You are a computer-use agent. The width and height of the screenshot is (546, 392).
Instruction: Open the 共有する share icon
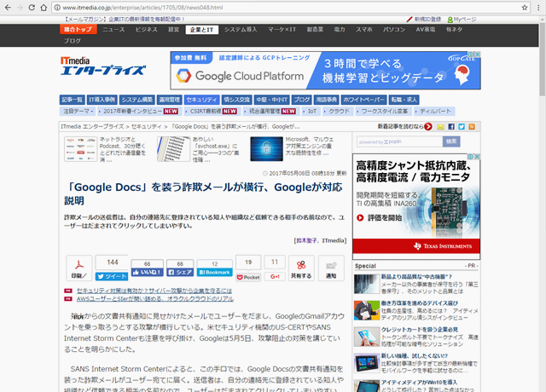click(301, 267)
